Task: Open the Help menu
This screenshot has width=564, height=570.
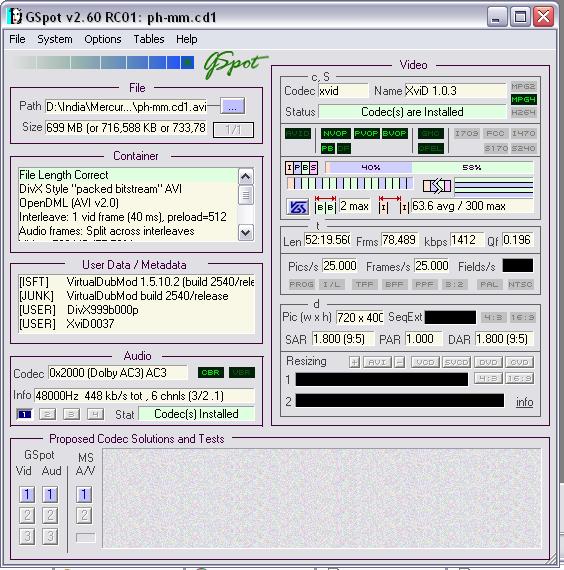Action: [187, 39]
